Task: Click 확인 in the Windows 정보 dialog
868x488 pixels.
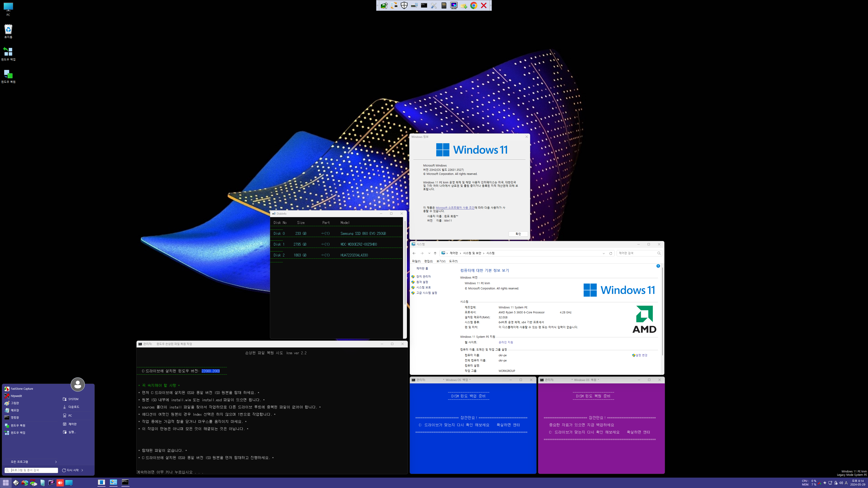Action: tap(518, 234)
